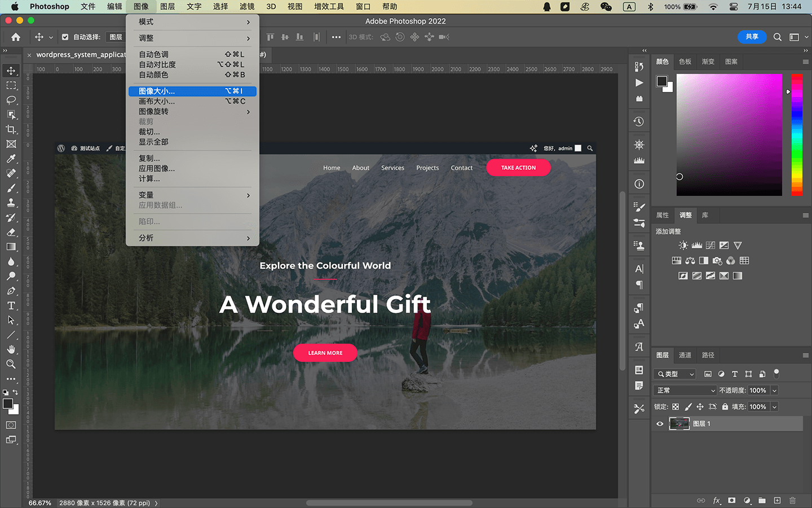Open the 不透明度 opacity dropdown arrow
The image size is (812, 508).
point(774,390)
